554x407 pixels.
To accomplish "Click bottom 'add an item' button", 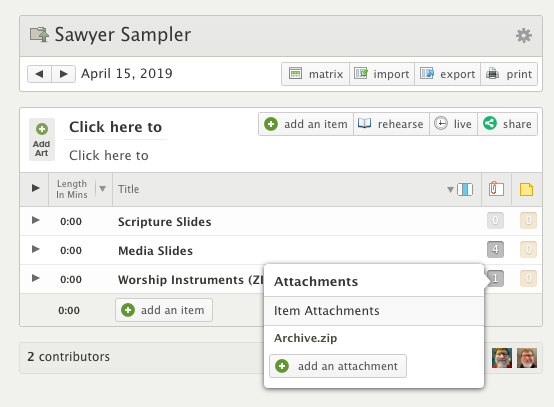I will 164,310.
